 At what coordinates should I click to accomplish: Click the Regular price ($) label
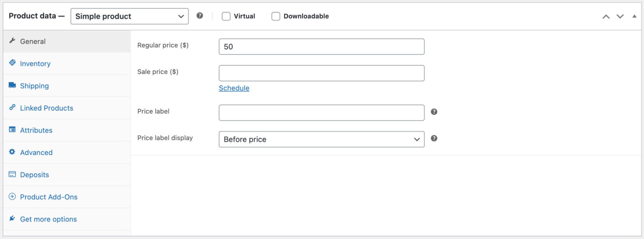click(163, 45)
